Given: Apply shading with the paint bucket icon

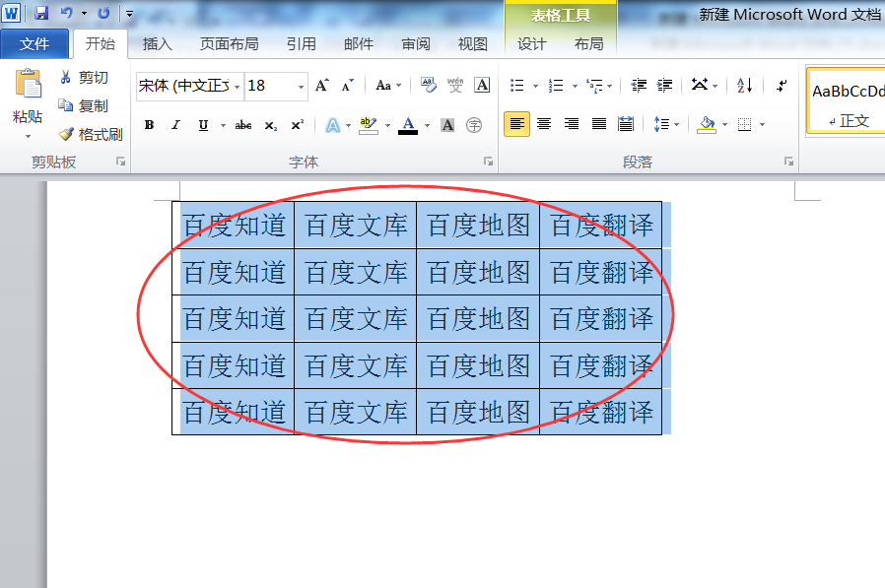Looking at the screenshot, I should tap(706, 124).
